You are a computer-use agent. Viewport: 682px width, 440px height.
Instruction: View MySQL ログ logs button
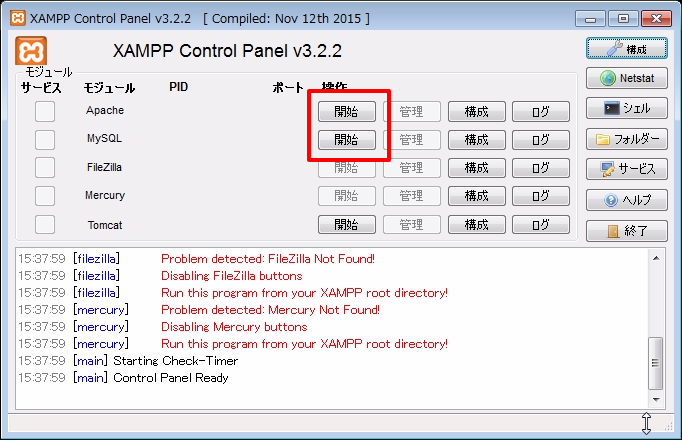pyautogui.click(x=541, y=140)
